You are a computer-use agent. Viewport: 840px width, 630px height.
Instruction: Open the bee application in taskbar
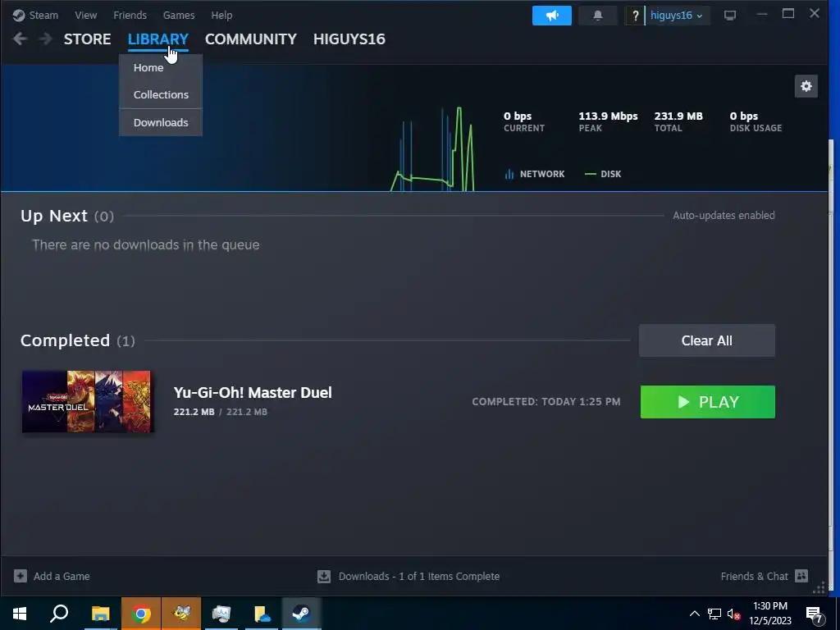pos(181,614)
